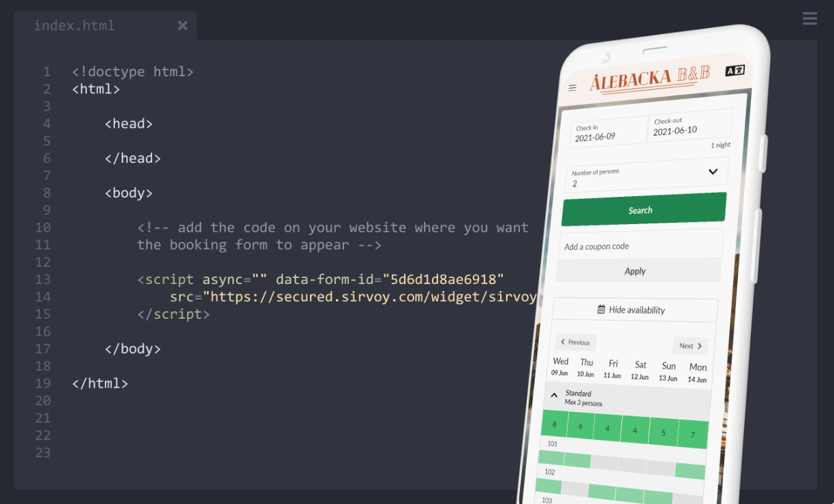Expand the Number of persons dropdown
Viewport: 834px width, 504px height.
(646, 177)
